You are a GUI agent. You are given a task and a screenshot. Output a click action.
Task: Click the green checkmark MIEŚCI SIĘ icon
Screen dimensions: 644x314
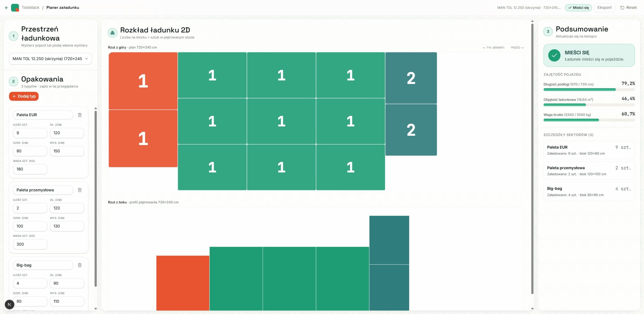[554, 55]
